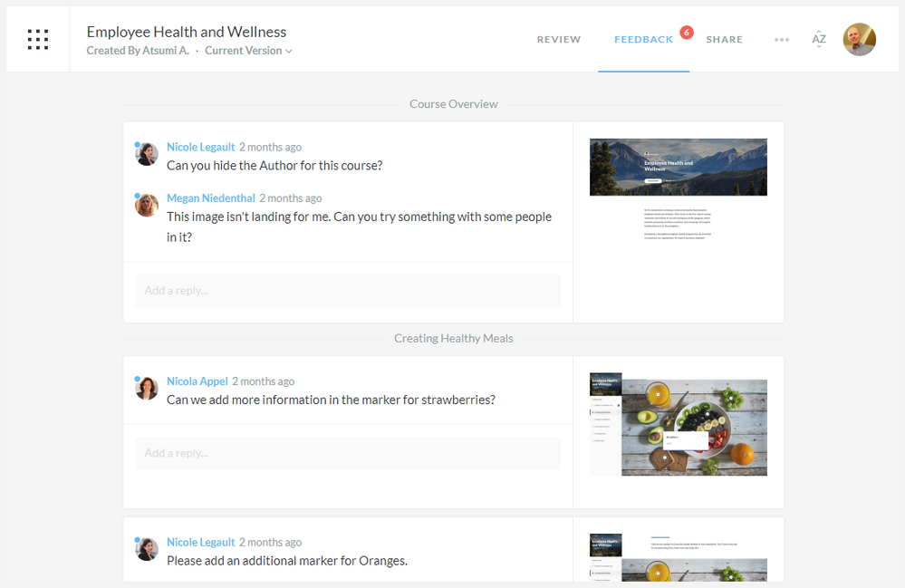Click the red 6 notification badge
The height and width of the screenshot is (588, 905).
687,33
